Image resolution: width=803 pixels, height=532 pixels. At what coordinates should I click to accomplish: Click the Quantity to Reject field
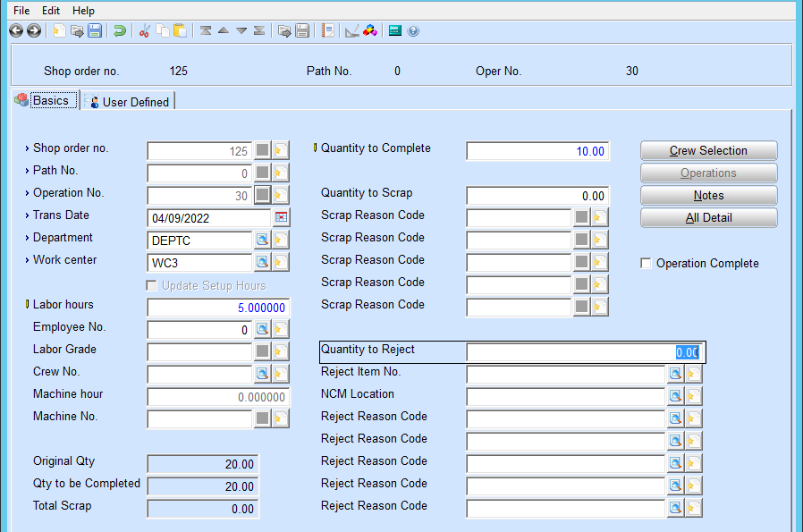click(x=584, y=352)
